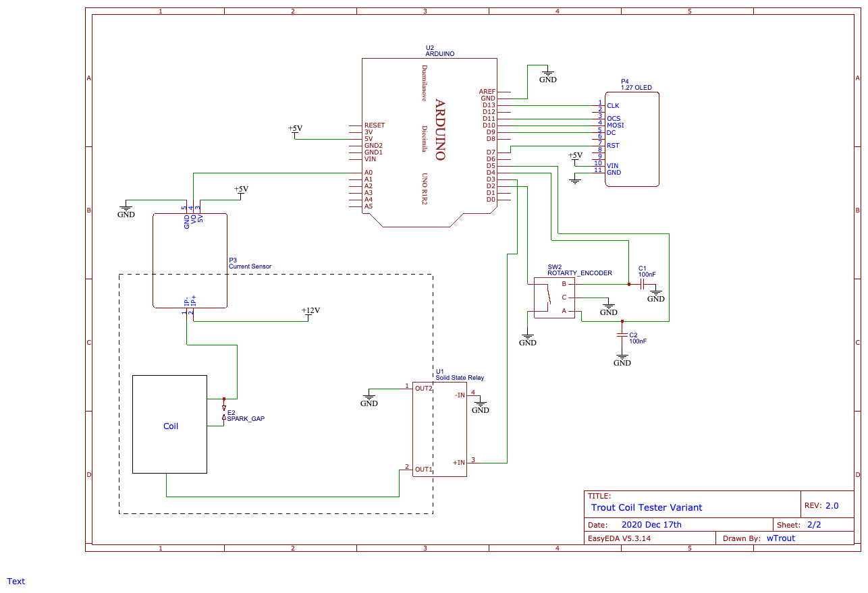Screen dimensions: 868x593
Task: Click the GND symbol left of relay OUT2
Action: (x=369, y=399)
